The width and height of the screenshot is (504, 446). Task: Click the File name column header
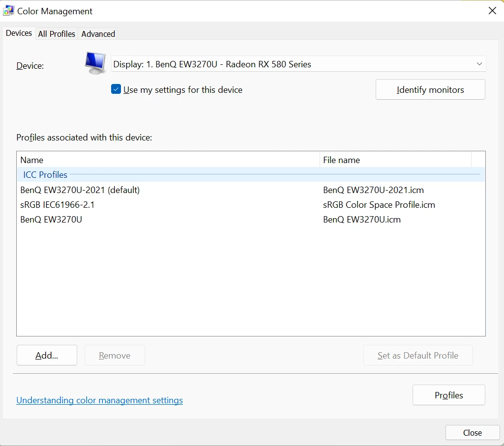[x=395, y=160]
